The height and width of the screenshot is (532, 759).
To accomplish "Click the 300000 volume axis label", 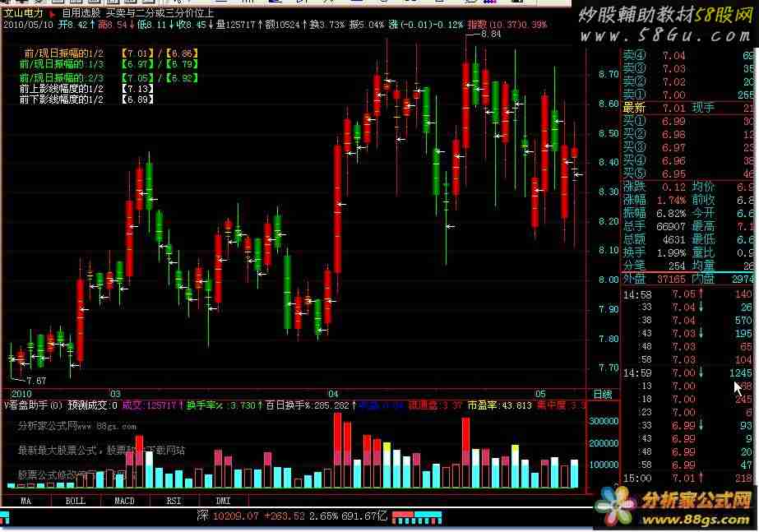I will point(604,421).
